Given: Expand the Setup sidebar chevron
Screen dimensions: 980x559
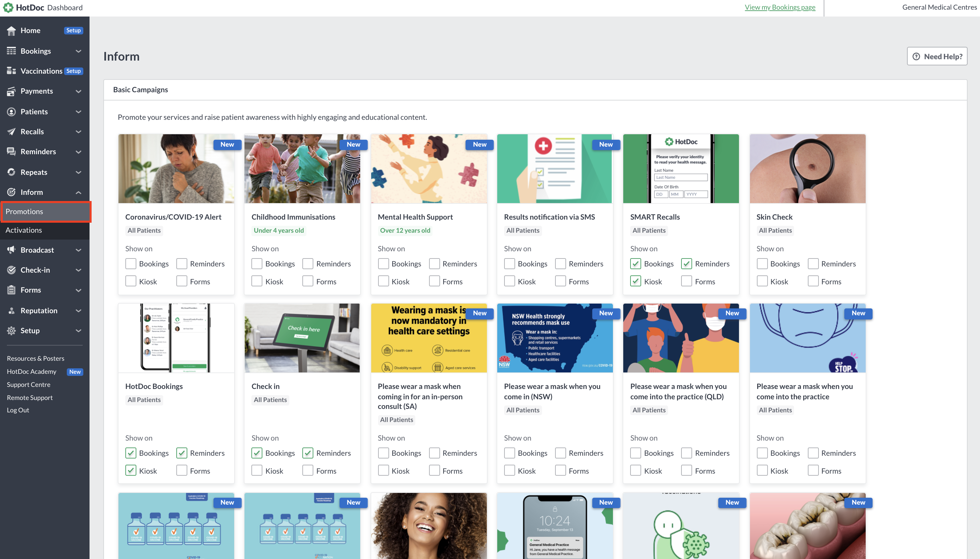Looking at the screenshot, I should [x=79, y=330].
